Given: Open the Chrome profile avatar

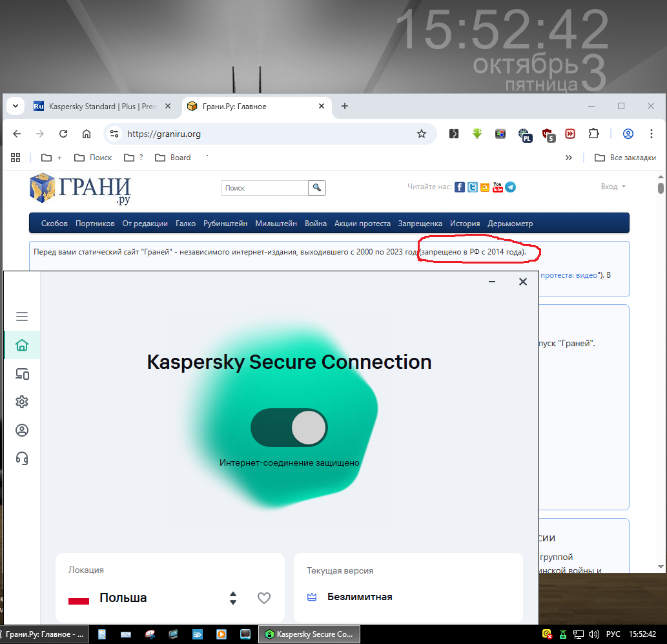Looking at the screenshot, I should point(628,134).
